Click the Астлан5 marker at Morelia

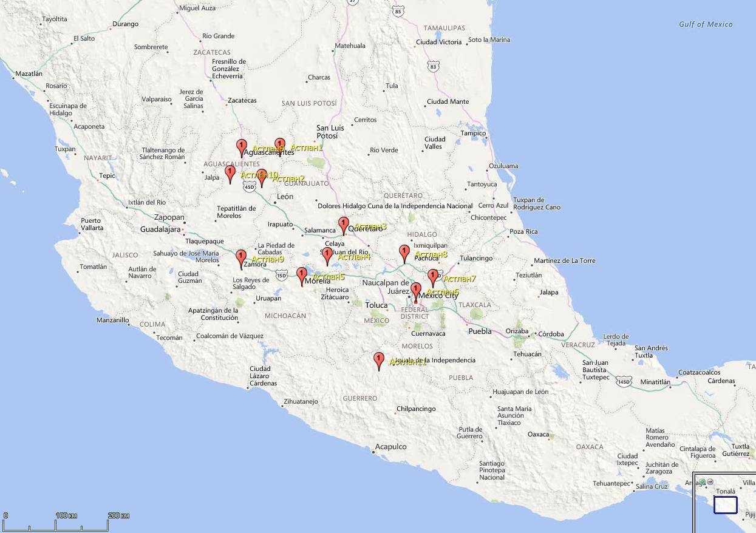coord(302,276)
